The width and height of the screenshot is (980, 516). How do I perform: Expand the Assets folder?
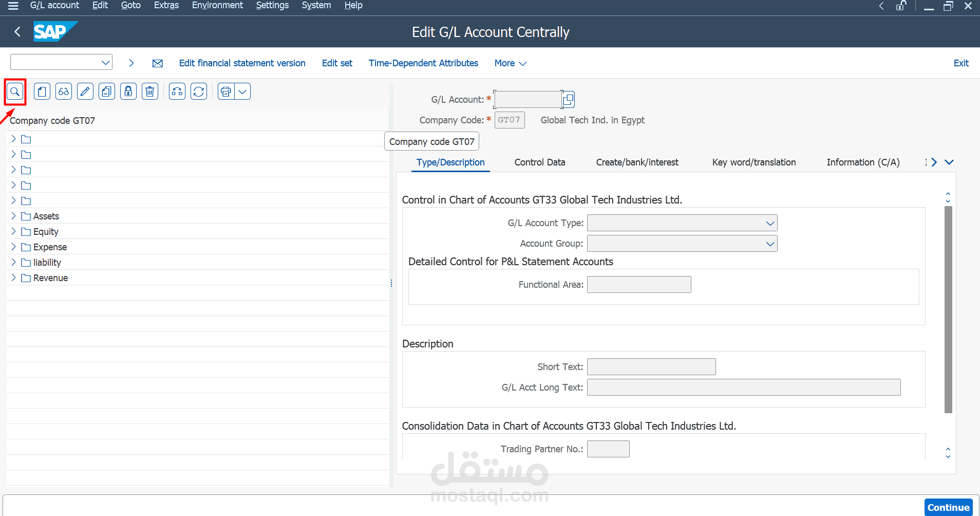click(13, 216)
